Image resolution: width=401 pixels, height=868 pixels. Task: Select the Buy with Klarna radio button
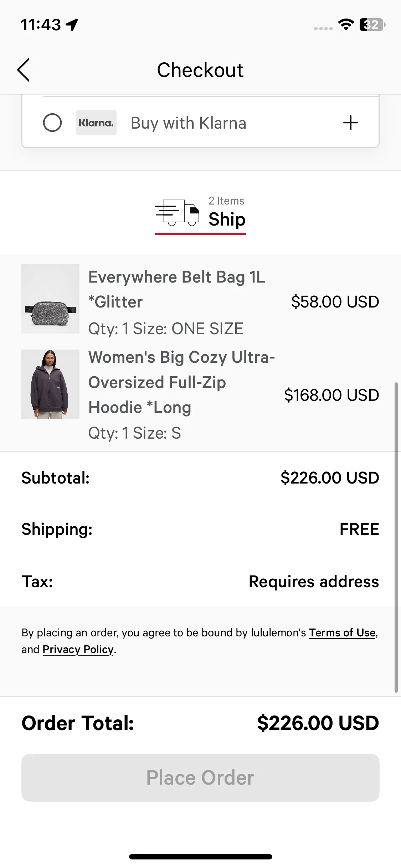pyautogui.click(x=52, y=123)
